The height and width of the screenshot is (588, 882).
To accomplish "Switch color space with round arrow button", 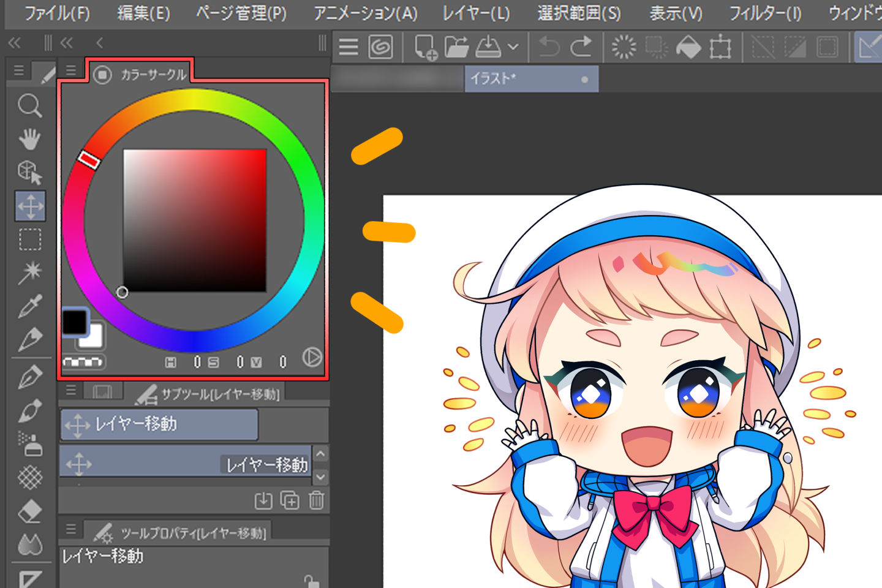I will point(312,357).
